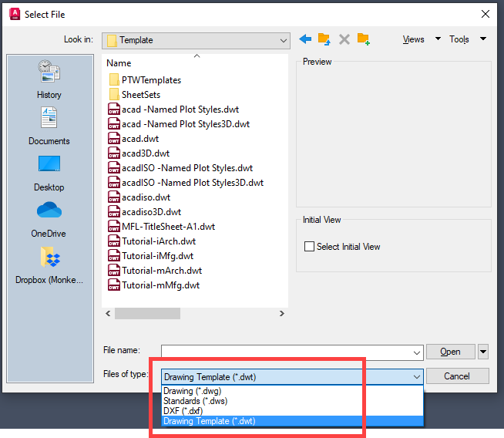Viewport: 504px width, 438px height.
Task: Click the arrow beside the Open button
Action: (483, 352)
